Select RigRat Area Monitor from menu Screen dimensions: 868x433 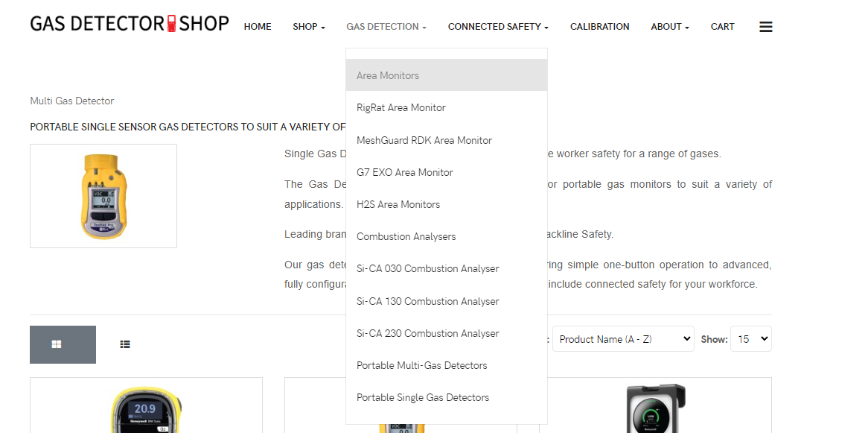coord(401,107)
